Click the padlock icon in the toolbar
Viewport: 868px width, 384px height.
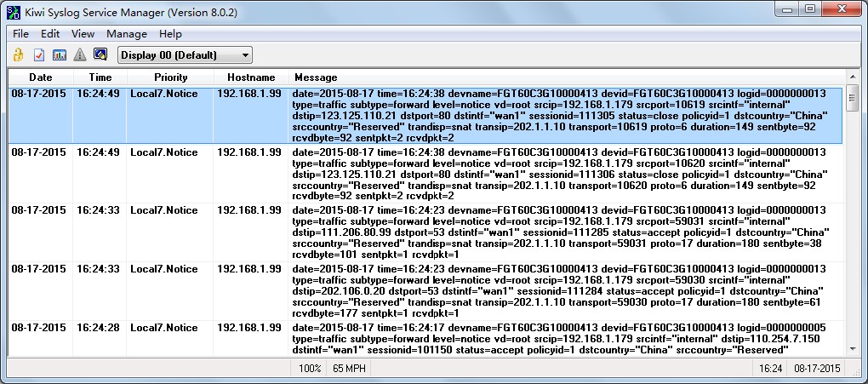click(19, 54)
